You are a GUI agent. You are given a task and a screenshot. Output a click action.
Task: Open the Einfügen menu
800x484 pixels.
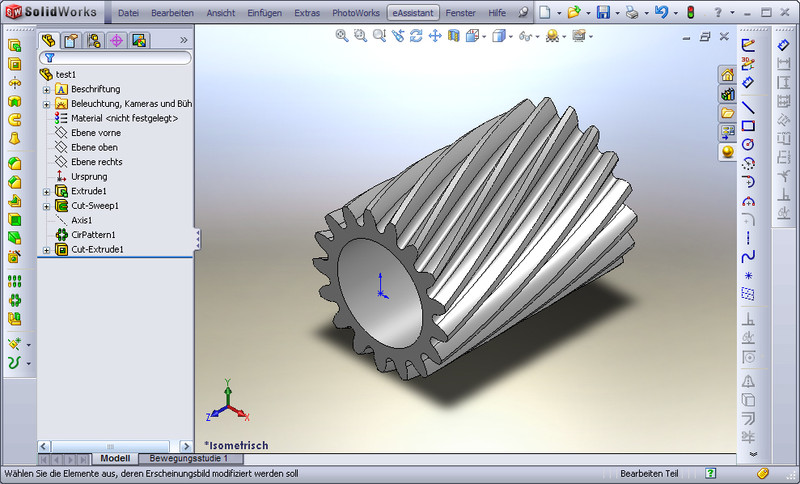click(264, 14)
